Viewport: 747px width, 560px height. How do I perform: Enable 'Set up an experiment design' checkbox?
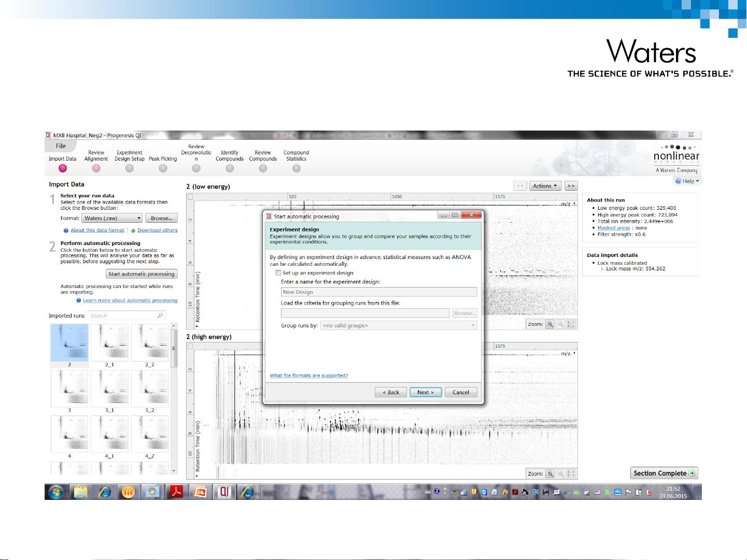pos(278,272)
